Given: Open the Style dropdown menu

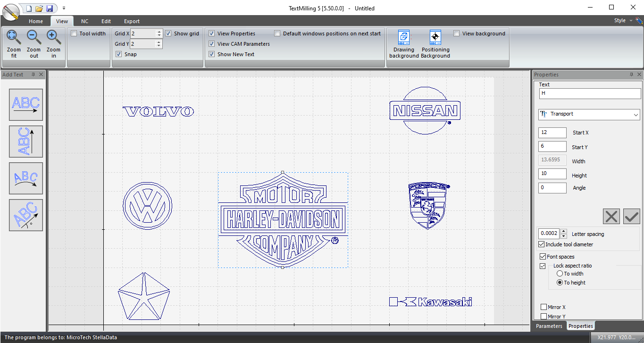Looking at the screenshot, I should click(623, 20).
